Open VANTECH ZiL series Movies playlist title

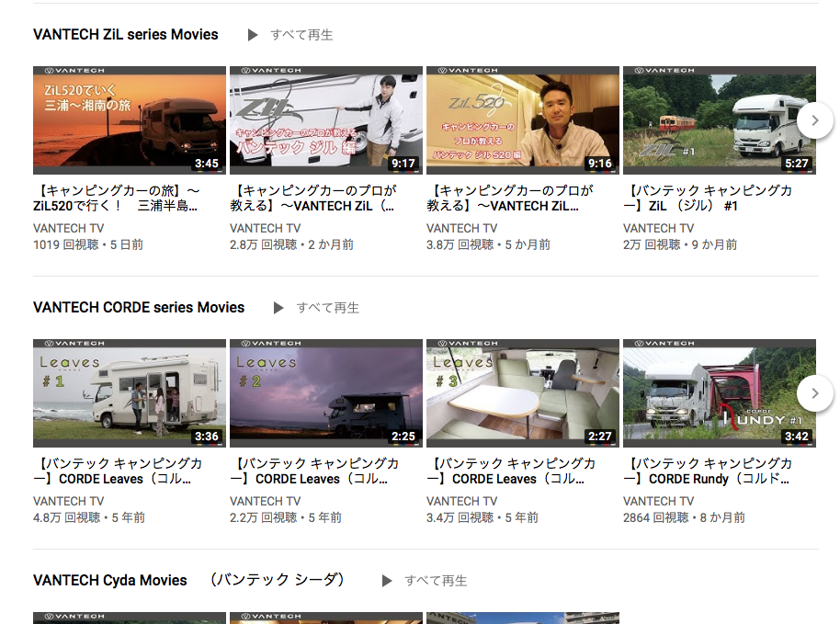126,35
